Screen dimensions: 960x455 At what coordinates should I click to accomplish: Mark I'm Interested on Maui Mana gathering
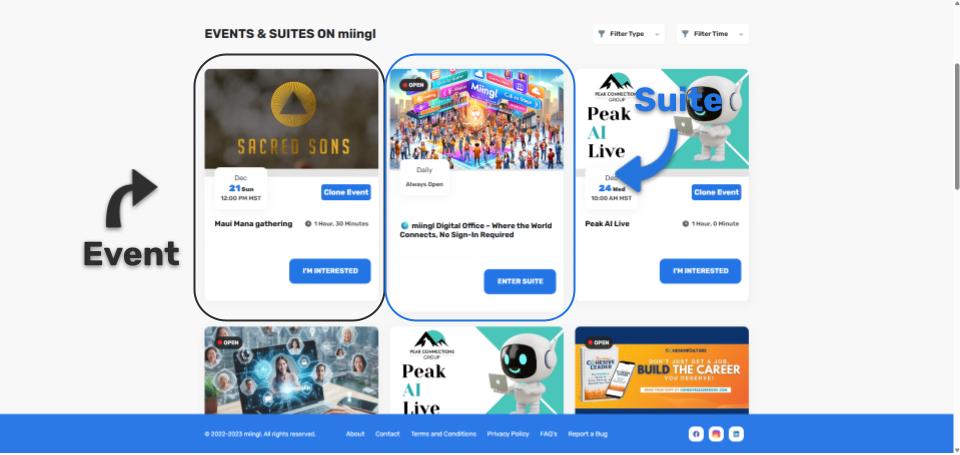330,271
